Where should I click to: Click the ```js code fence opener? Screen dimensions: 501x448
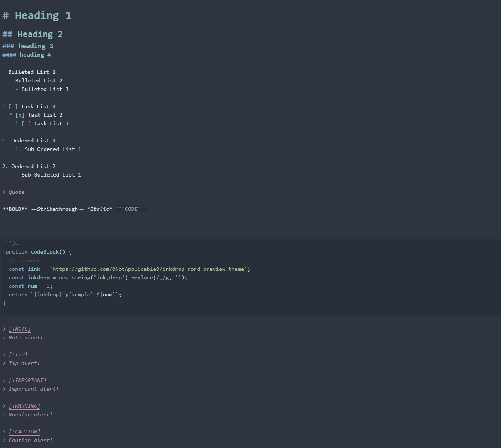(10, 243)
